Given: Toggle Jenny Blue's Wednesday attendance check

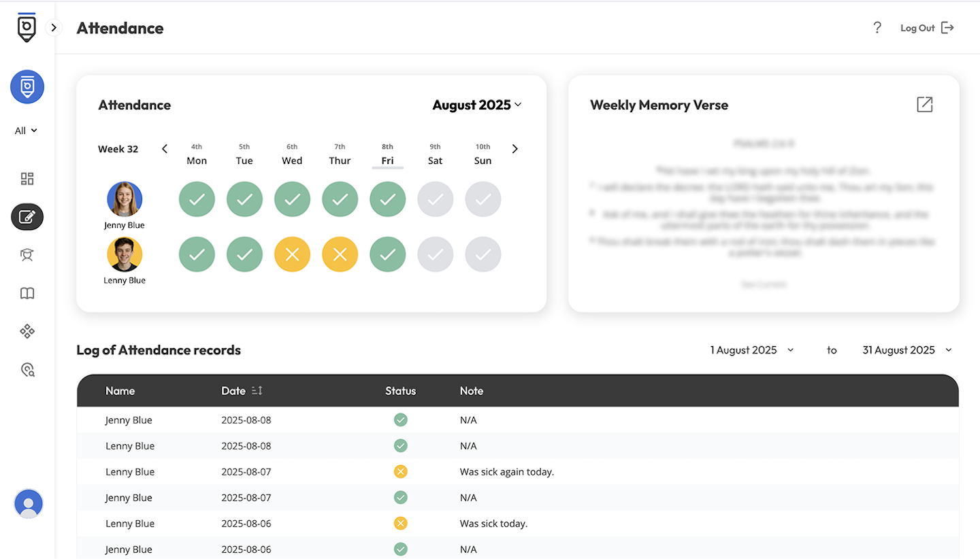Looking at the screenshot, I should point(292,199).
